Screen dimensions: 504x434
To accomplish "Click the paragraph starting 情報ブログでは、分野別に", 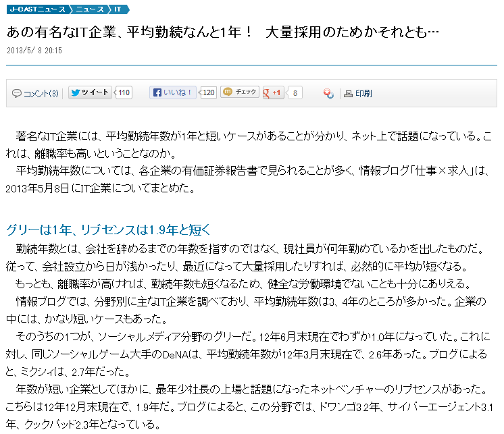I will click(x=246, y=310).
